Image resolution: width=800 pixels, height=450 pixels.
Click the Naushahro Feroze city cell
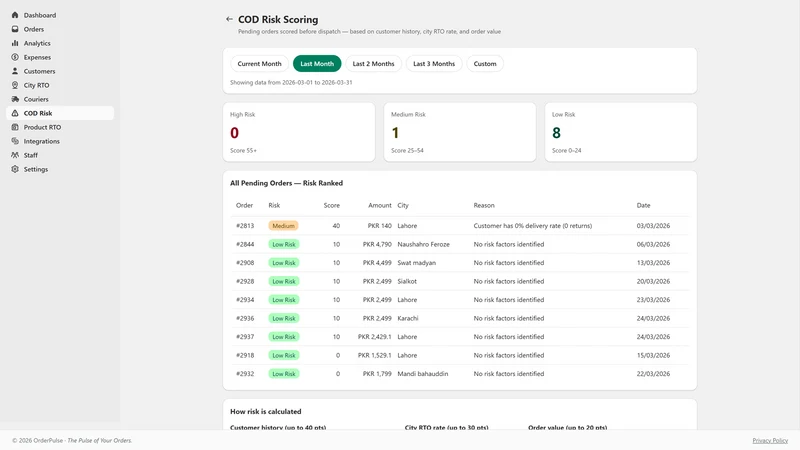click(x=423, y=244)
